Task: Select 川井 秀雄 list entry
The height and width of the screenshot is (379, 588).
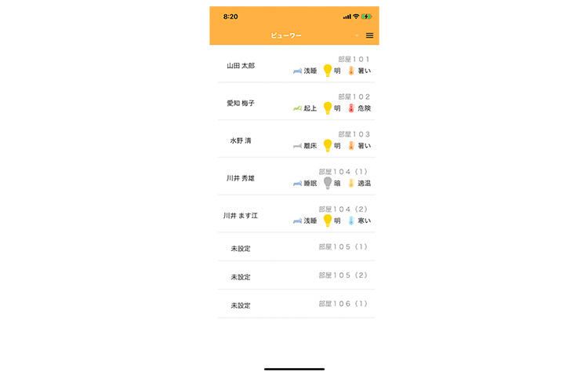Action: click(x=296, y=177)
